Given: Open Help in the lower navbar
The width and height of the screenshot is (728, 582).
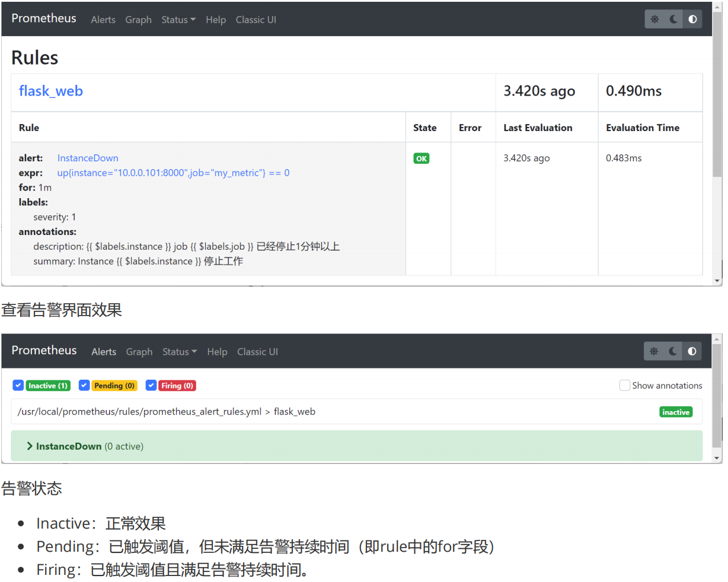Looking at the screenshot, I should 217,352.
